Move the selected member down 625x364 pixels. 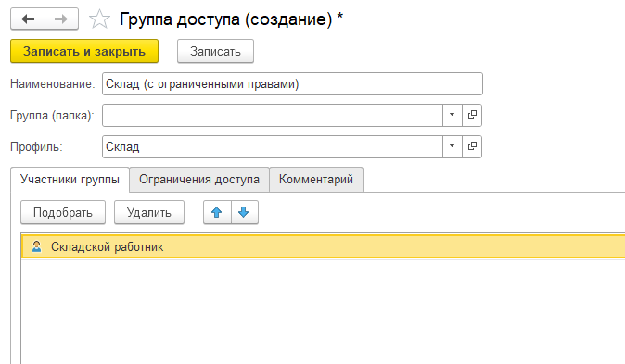pos(244,212)
